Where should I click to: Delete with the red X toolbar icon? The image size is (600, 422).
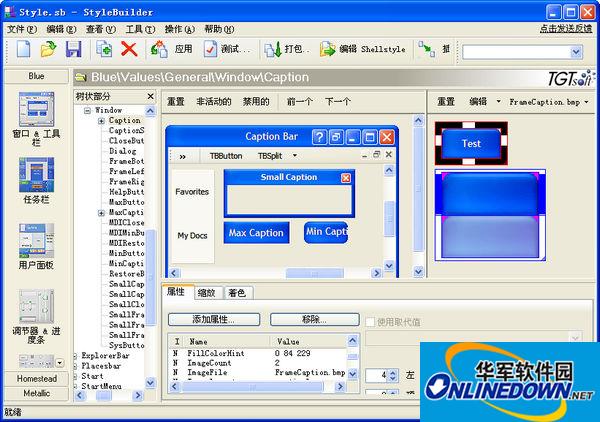pyautogui.click(x=129, y=49)
